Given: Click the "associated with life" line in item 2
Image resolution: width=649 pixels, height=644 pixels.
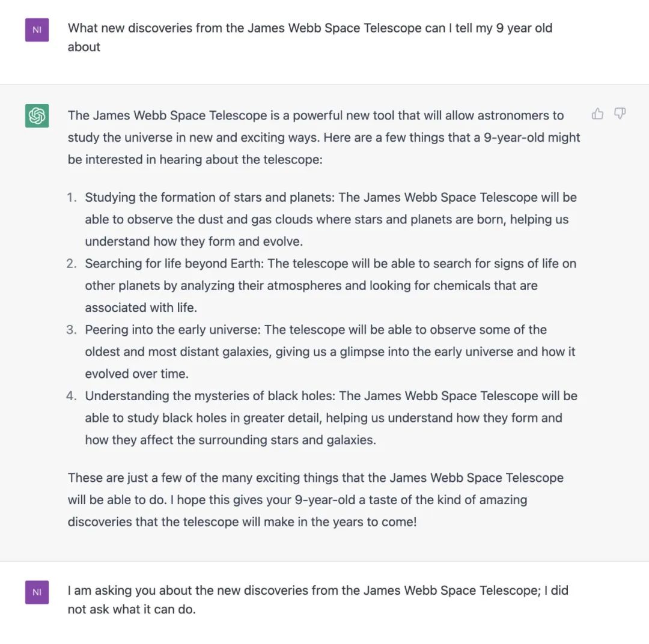Looking at the screenshot, I should 141,308.
